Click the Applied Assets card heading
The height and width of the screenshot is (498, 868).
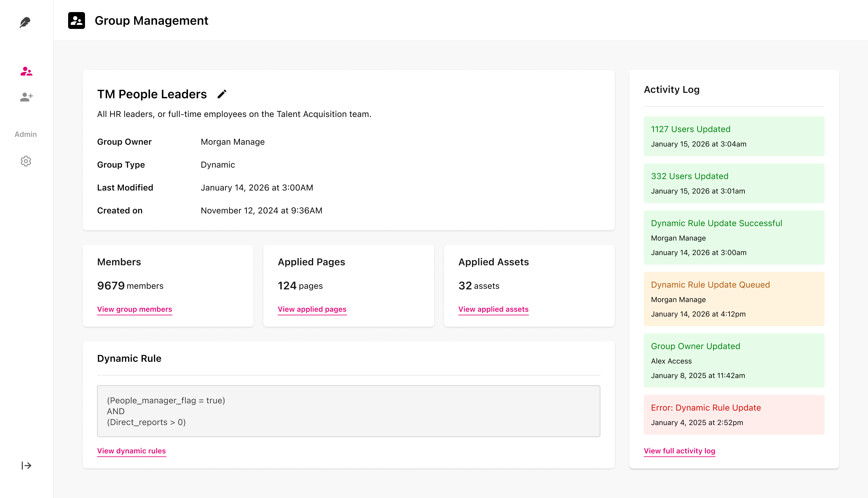coord(494,262)
